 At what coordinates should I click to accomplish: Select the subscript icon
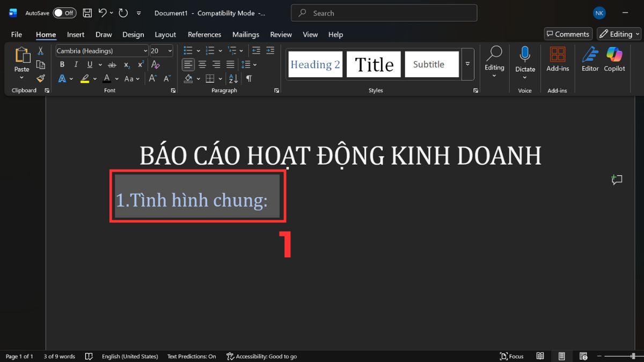(127, 64)
